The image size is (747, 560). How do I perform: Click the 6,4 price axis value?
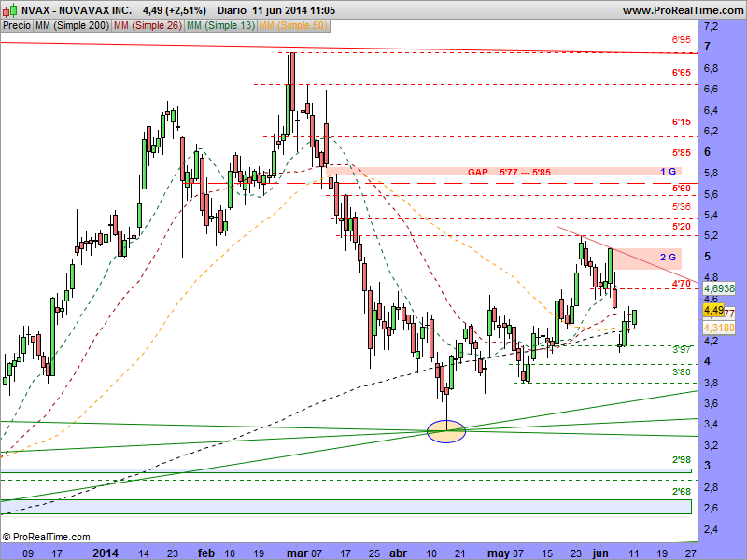coord(711,110)
